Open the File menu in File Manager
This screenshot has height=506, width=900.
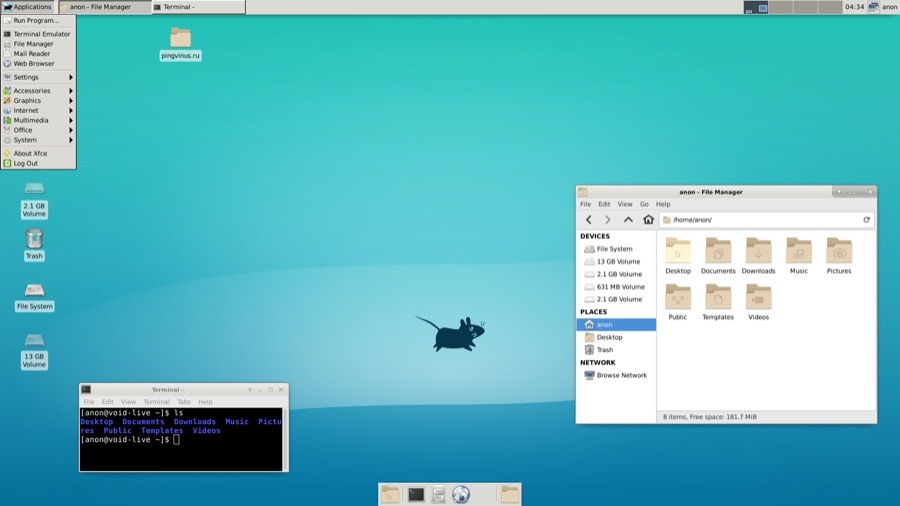click(585, 204)
